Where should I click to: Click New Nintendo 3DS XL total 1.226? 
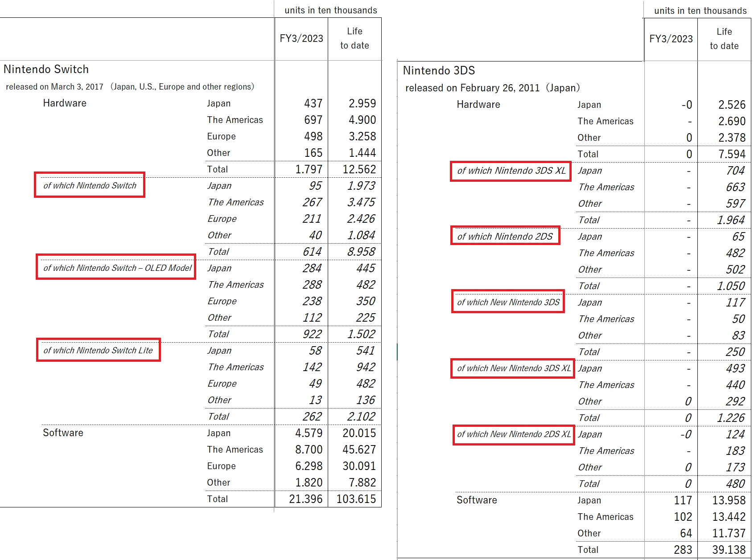pos(731,418)
